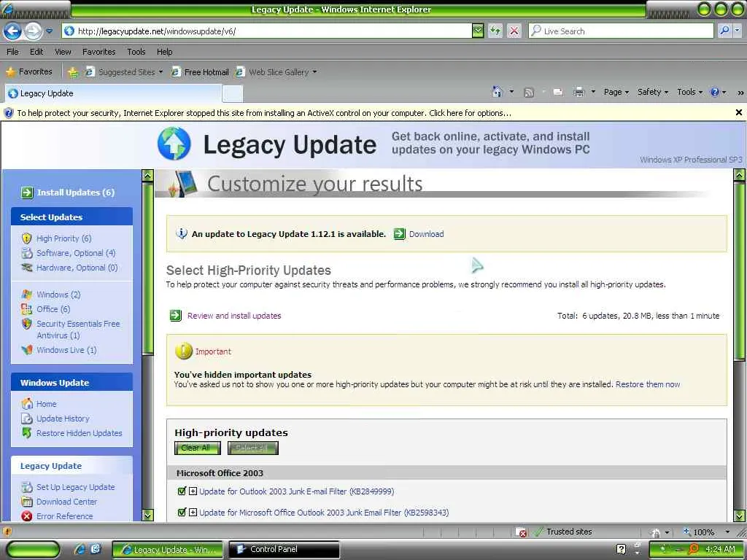Image resolution: width=747 pixels, height=560 pixels.
Task: Open the recent pages dropdown arrow
Action: click(x=50, y=31)
